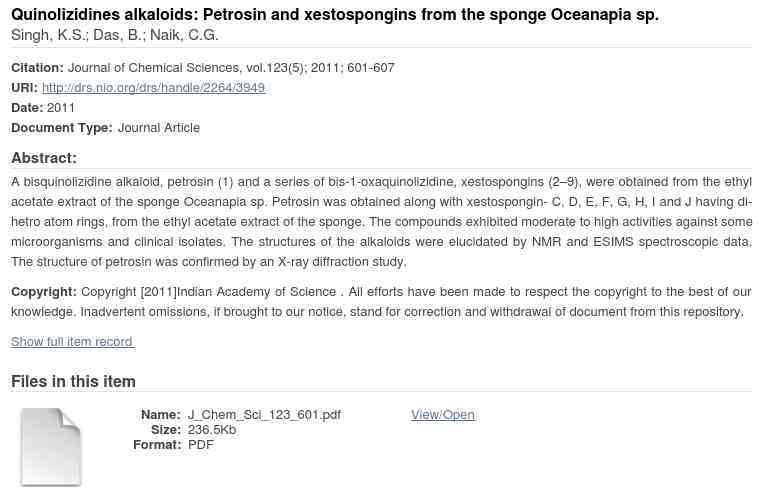759x497 pixels.
Task: Click the Show full item record link
Action: [x=72, y=342]
